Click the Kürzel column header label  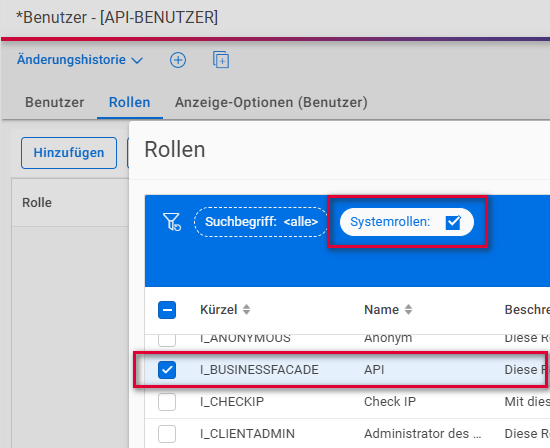[x=219, y=310]
